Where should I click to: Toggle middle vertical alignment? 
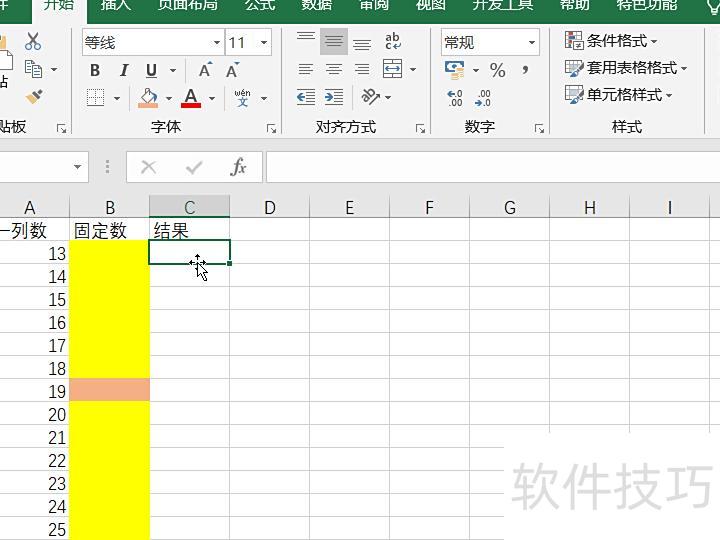coord(334,41)
